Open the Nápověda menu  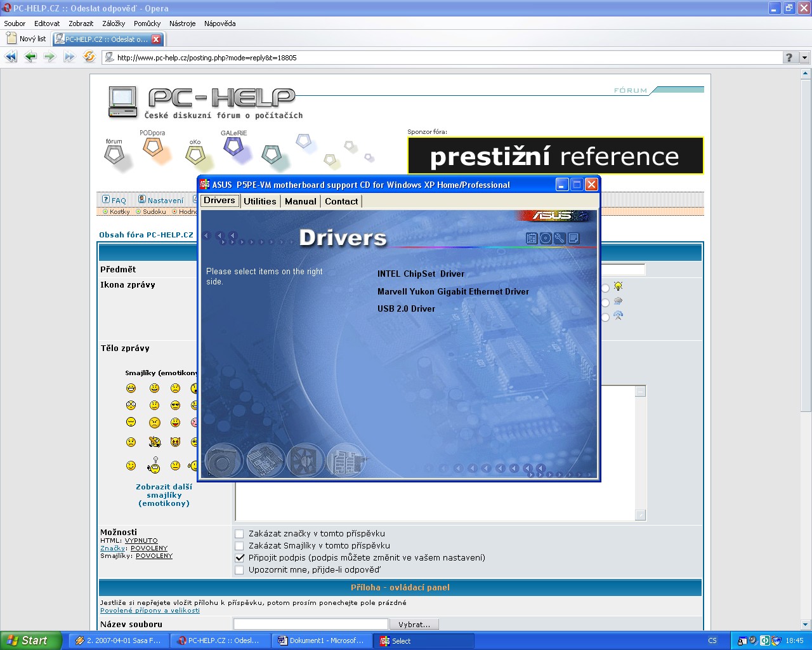tap(220, 23)
